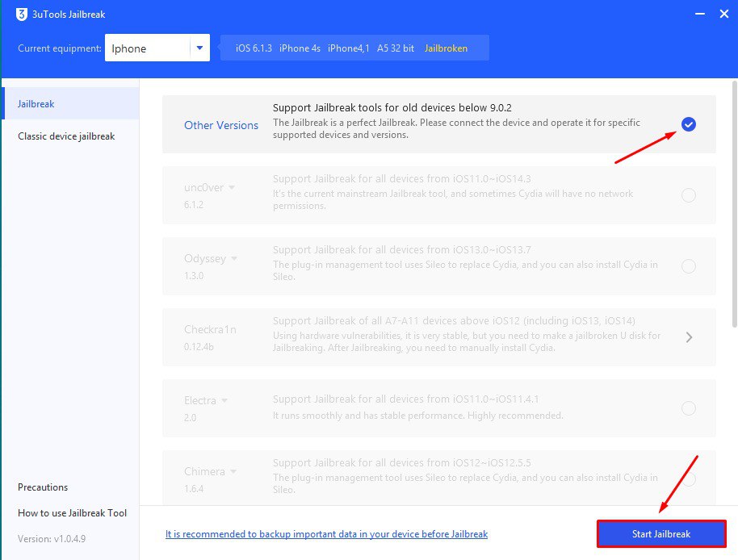The height and width of the screenshot is (560, 738).
Task: Expand the Odyssey version dropdown
Action: pos(234,258)
